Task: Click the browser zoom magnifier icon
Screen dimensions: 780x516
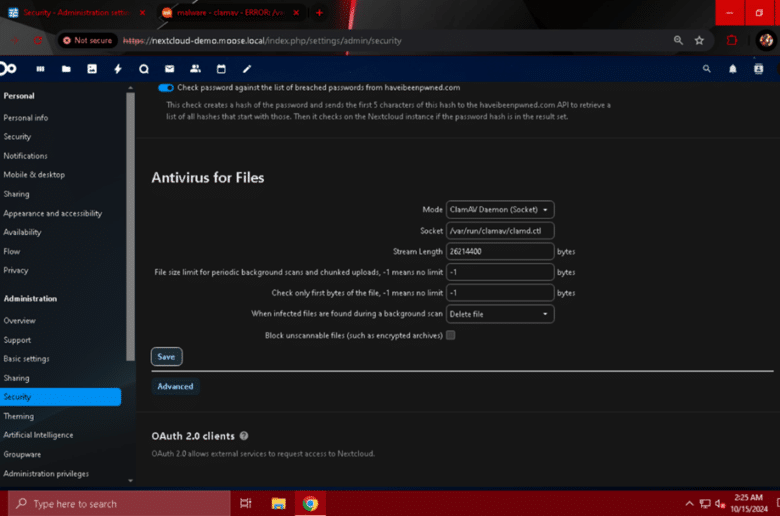Action: pos(678,40)
